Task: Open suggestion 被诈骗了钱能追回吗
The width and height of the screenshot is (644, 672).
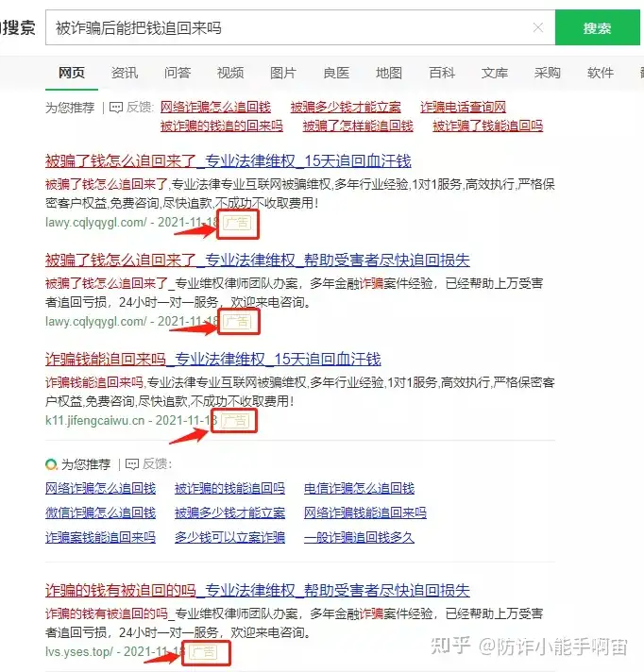Action: 488,126
